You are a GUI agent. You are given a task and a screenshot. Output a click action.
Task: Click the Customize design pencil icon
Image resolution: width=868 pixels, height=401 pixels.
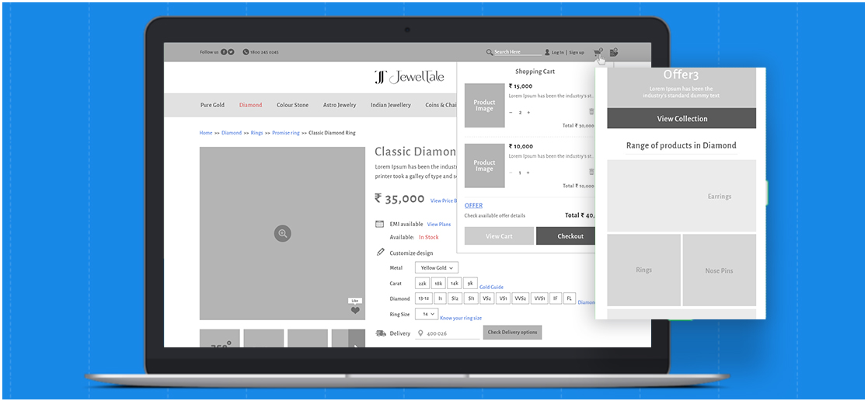pos(380,252)
